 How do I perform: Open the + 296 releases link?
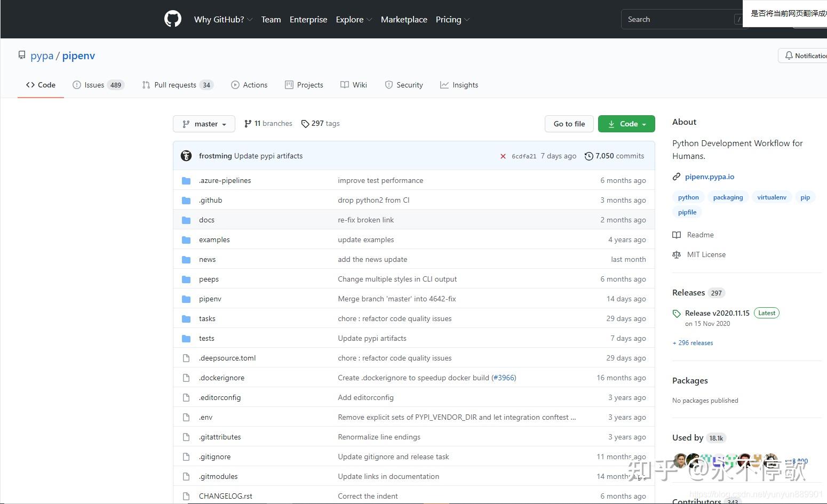pos(693,343)
